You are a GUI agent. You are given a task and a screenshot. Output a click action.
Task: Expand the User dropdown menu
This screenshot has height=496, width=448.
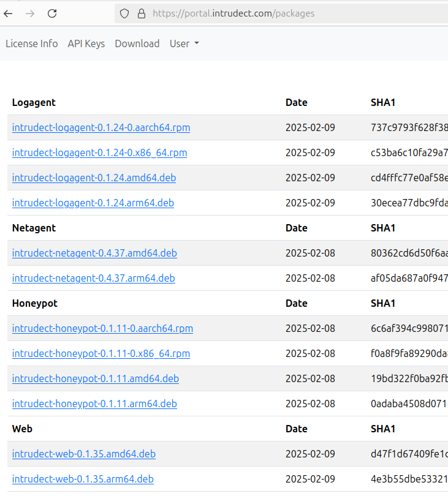[x=184, y=43]
